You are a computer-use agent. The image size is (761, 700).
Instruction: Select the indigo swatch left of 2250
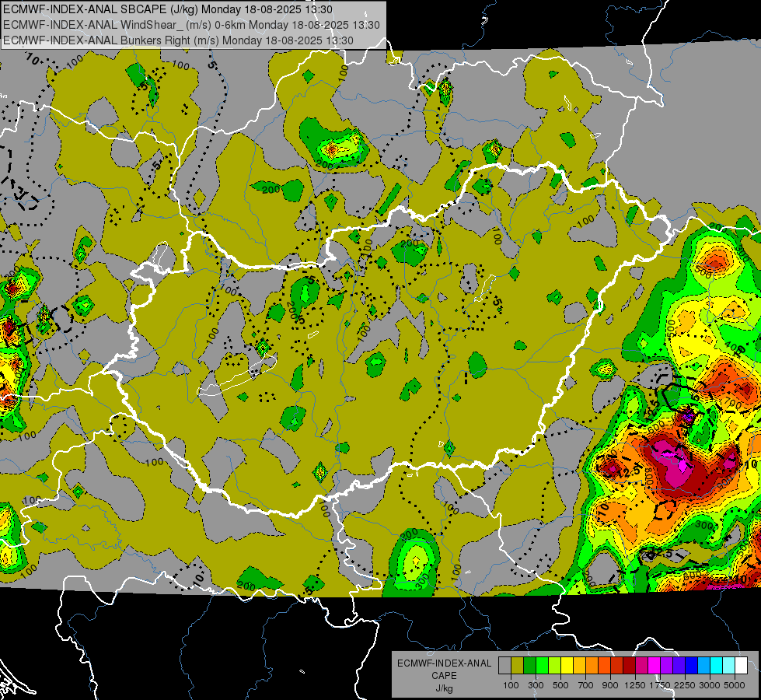pyautogui.click(x=679, y=666)
